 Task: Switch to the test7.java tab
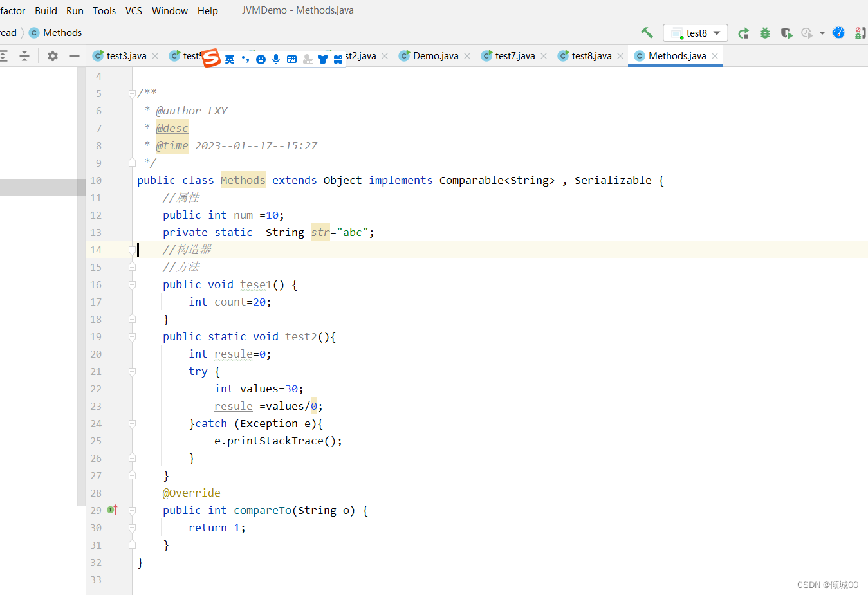point(515,56)
